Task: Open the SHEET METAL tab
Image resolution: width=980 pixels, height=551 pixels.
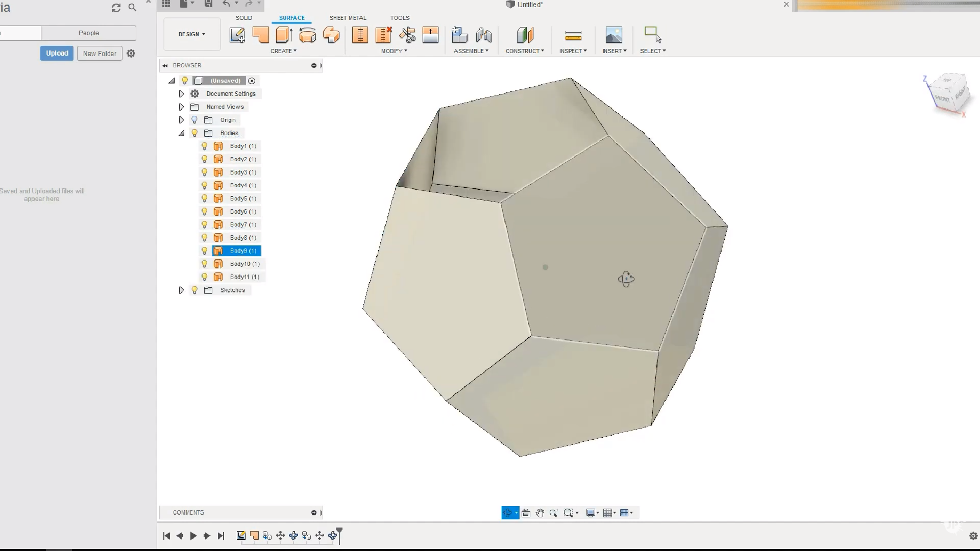Action: tap(348, 18)
